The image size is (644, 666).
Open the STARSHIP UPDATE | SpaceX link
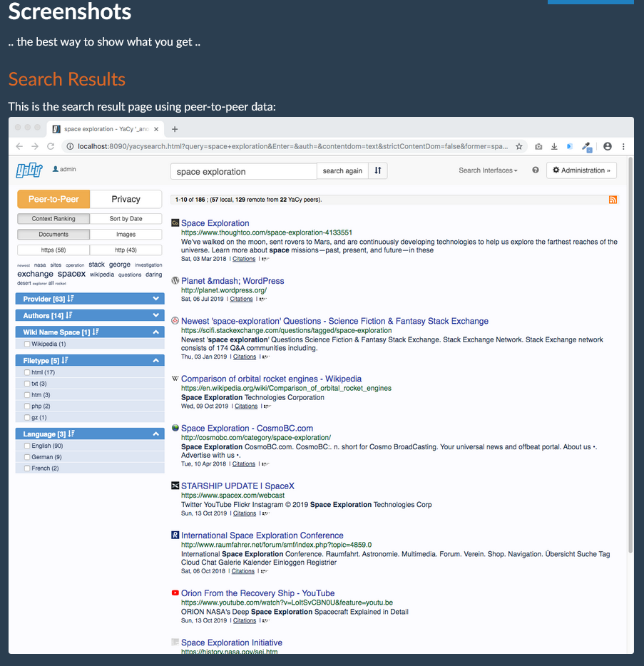(x=237, y=486)
